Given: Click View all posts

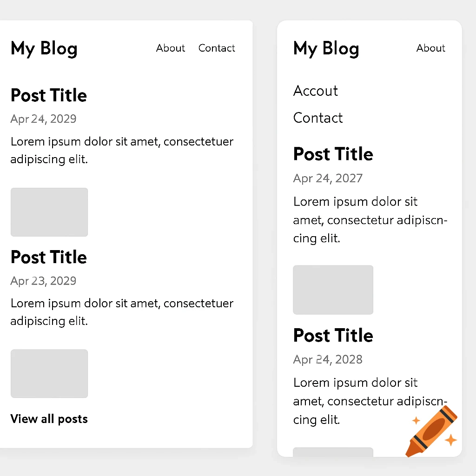Looking at the screenshot, I should click(x=49, y=419).
